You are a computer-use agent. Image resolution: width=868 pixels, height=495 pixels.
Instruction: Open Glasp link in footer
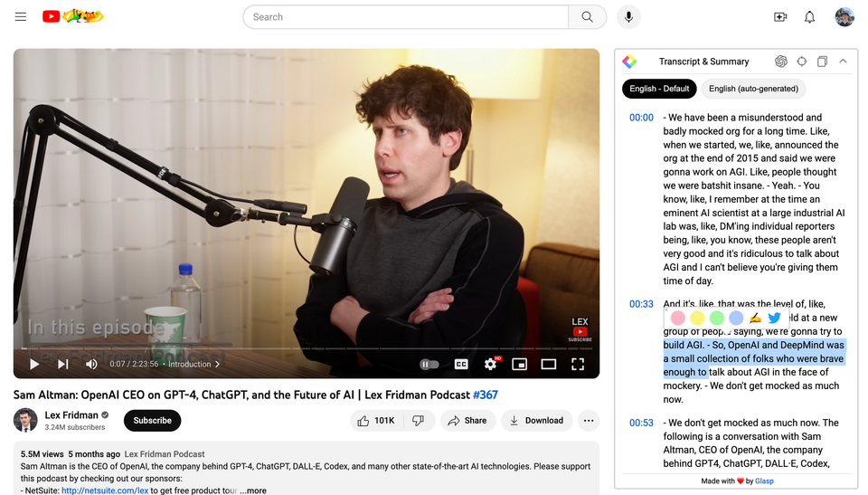764,481
